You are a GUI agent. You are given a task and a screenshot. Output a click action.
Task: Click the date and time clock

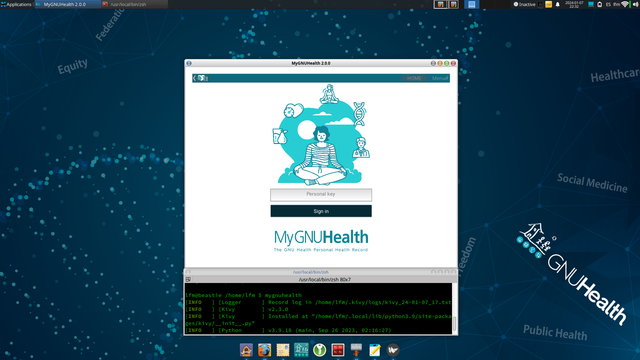(x=574, y=4)
